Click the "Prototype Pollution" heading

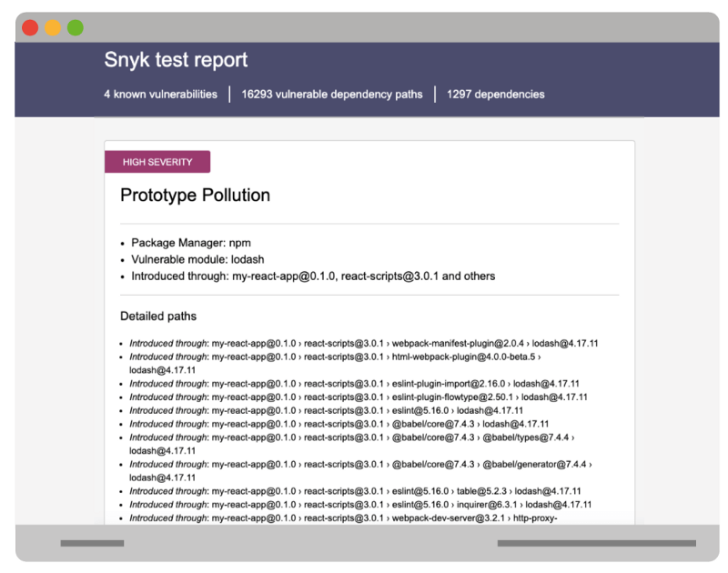(x=195, y=196)
